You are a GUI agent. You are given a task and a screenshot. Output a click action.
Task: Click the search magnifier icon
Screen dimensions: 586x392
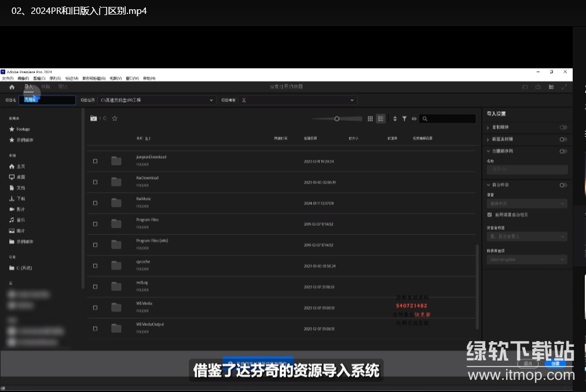(425, 119)
